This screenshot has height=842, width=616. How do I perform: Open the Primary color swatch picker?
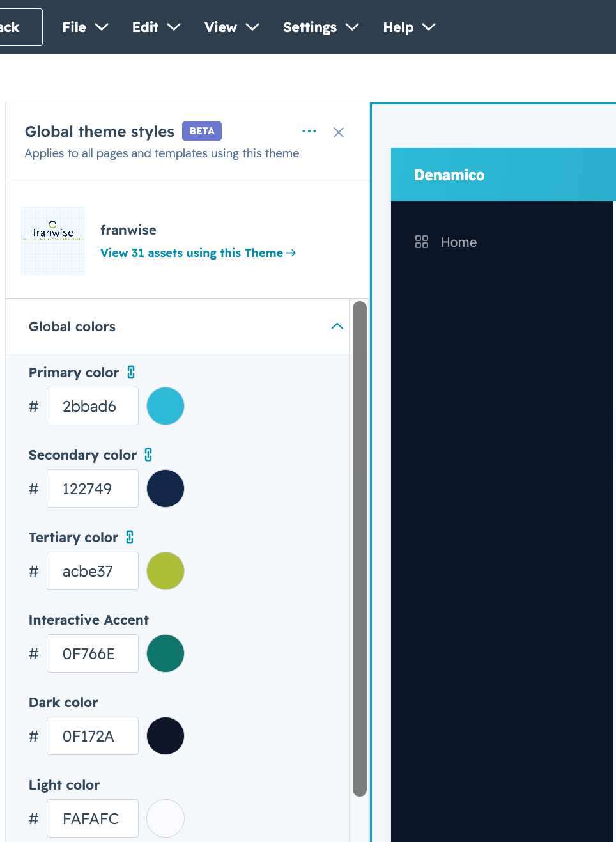click(x=166, y=406)
